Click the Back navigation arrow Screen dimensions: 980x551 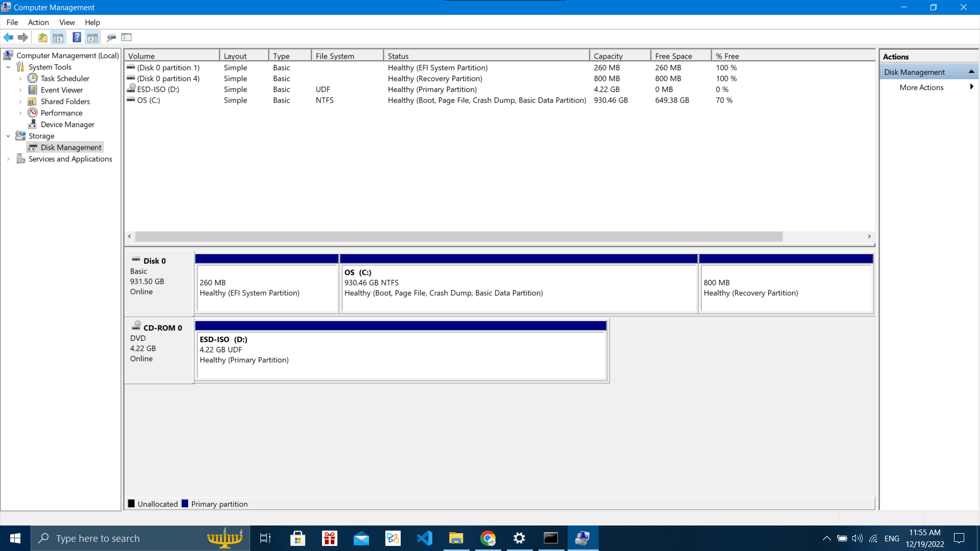8,37
